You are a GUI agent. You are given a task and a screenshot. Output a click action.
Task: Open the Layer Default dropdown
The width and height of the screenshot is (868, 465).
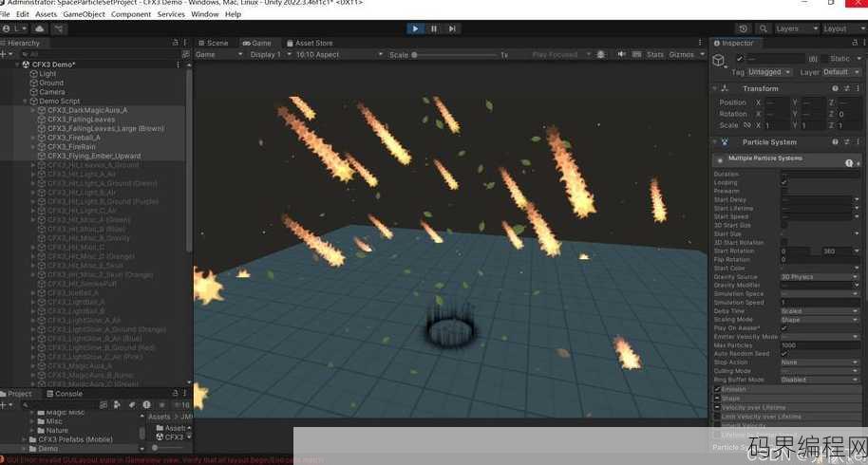pos(840,72)
